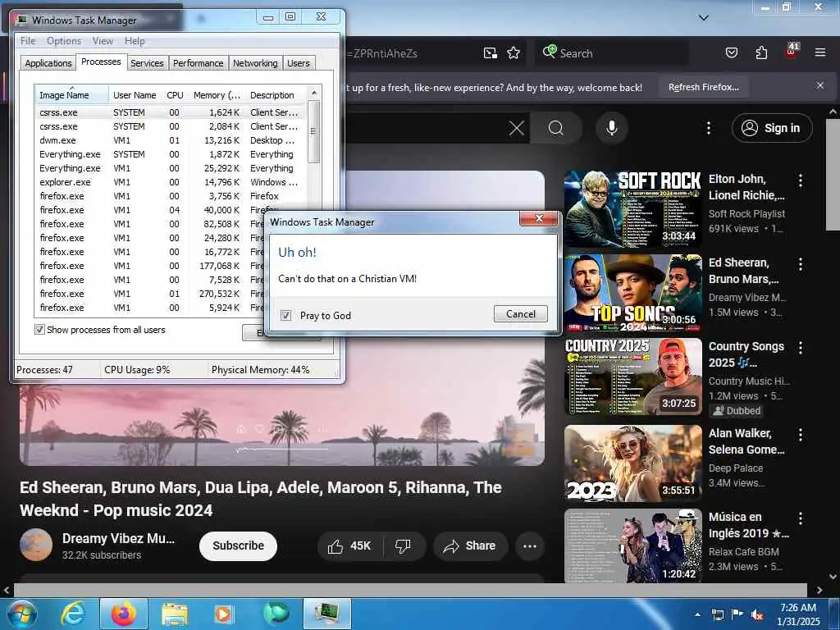This screenshot has height=630, width=840.
Task: Sort processes by Image Name column
Action: point(72,95)
